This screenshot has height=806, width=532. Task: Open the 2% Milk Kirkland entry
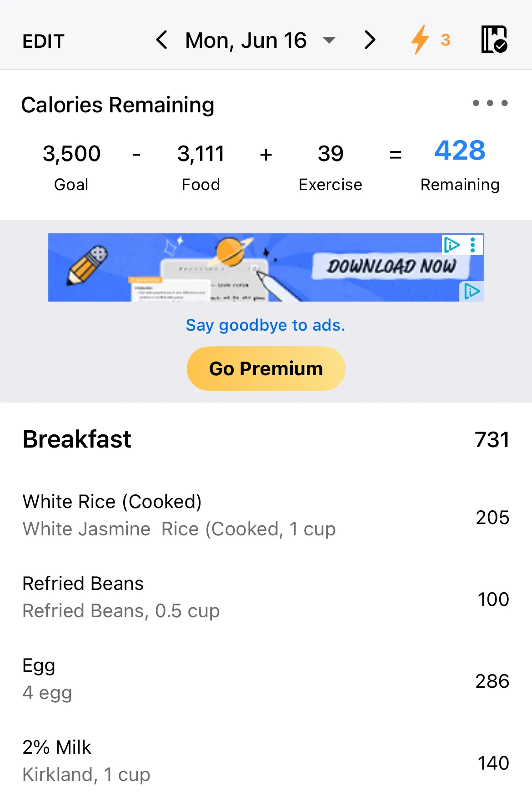(x=266, y=762)
